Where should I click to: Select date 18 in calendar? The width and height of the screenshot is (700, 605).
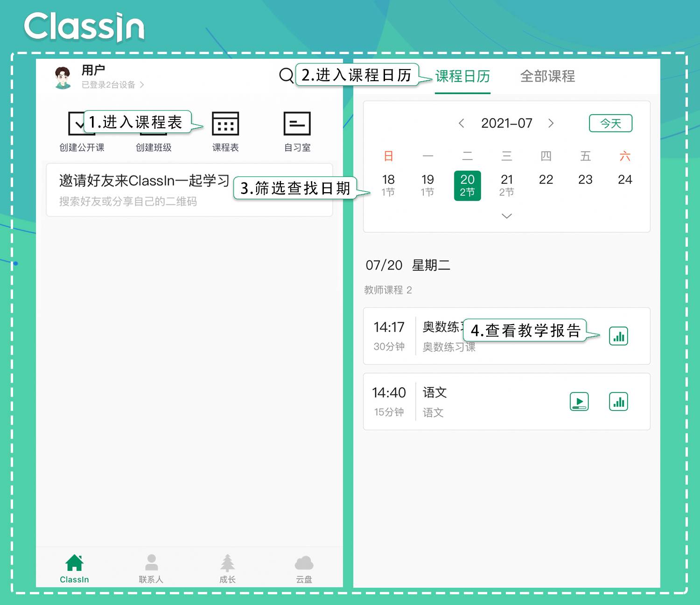click(x=388, y=185)
